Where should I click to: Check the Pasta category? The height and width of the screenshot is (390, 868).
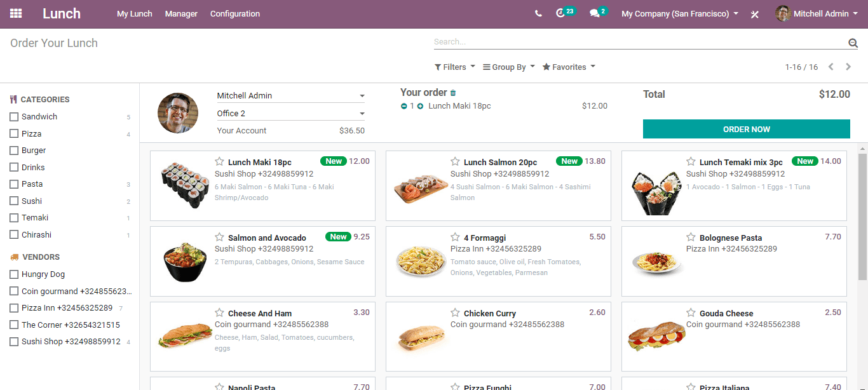[x=14, y=184]
